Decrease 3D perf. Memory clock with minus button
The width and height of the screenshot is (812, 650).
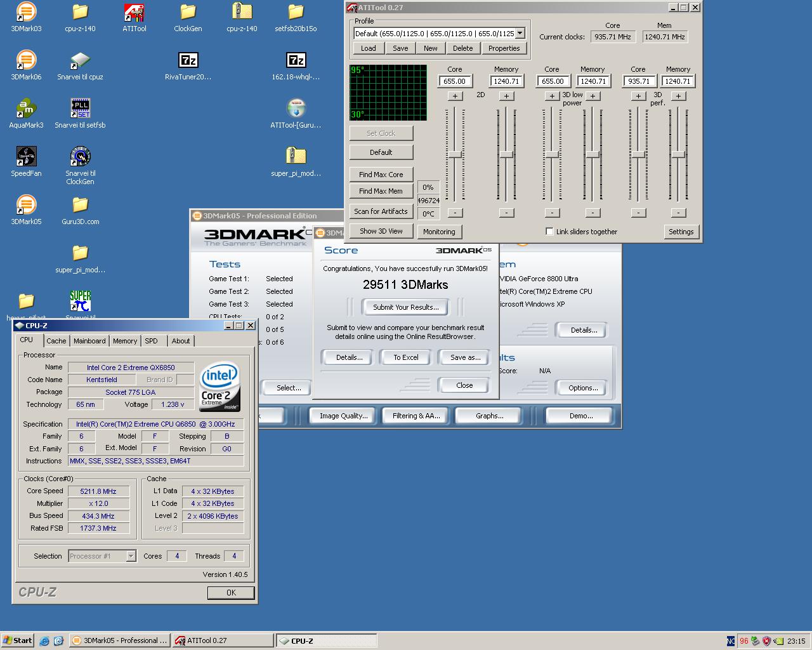(678, 213)
